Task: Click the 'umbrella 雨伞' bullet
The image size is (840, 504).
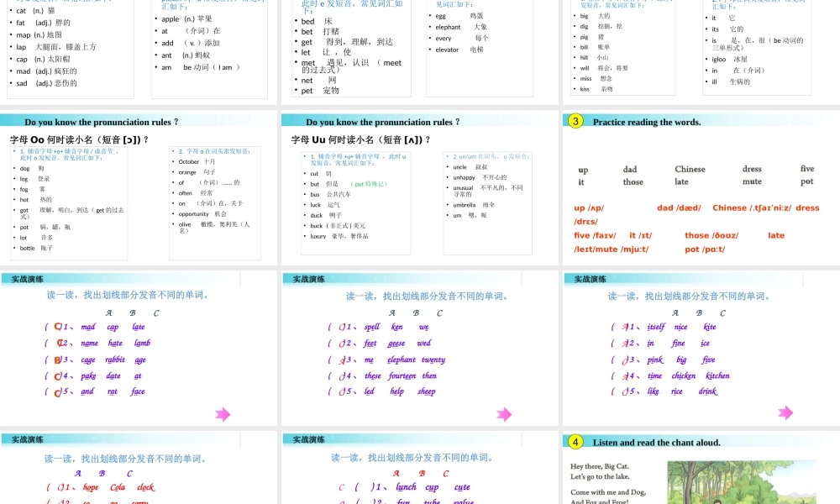Action: pyautogui.click(x=474, y=205)
